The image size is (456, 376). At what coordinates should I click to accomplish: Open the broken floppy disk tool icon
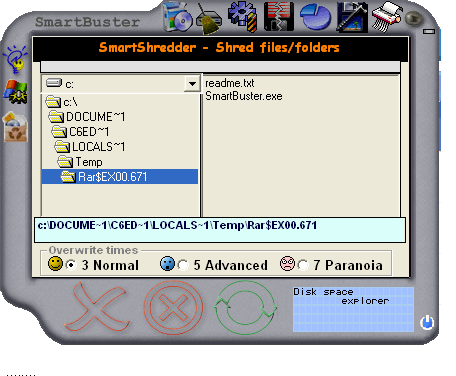[x=279, y=16]
